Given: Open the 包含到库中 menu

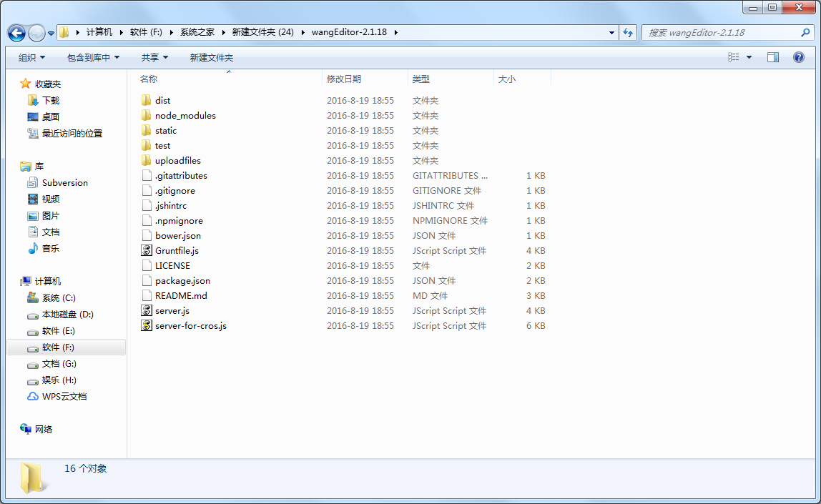Looking at the screenshot, I should coord(93,57).
